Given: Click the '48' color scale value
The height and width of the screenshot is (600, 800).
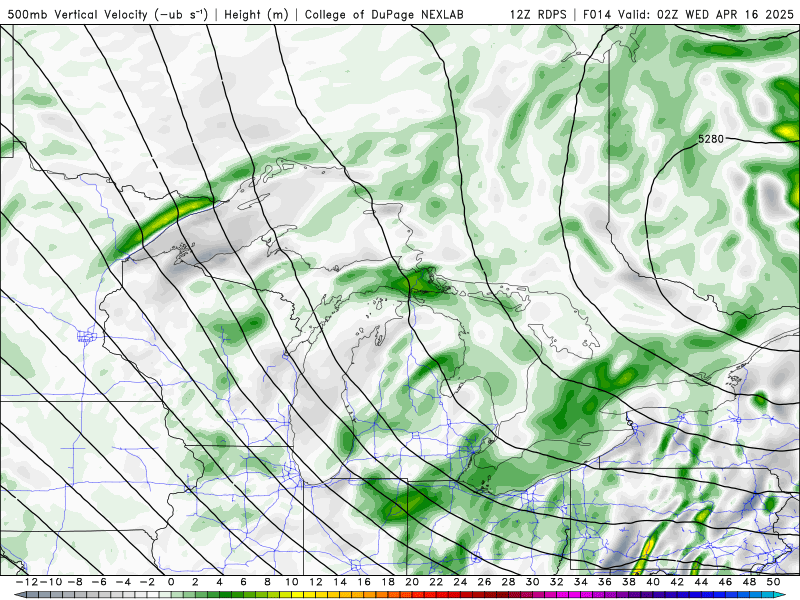Looking at the screenshot, I should coord(749,582).
